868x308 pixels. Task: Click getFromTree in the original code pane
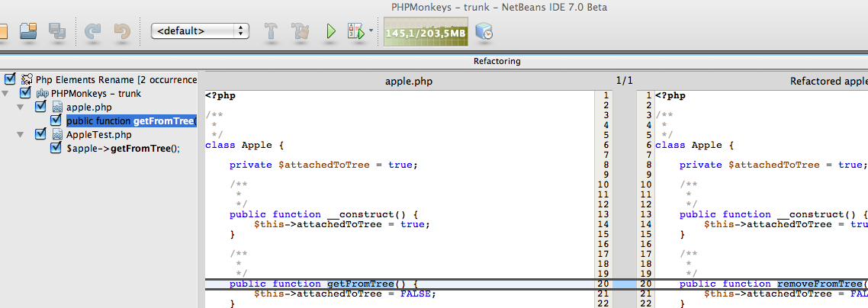click(x=361, y=284)
